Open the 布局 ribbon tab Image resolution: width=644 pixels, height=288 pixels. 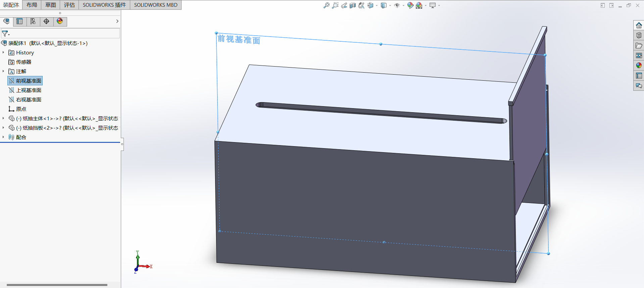click(32, 5)
